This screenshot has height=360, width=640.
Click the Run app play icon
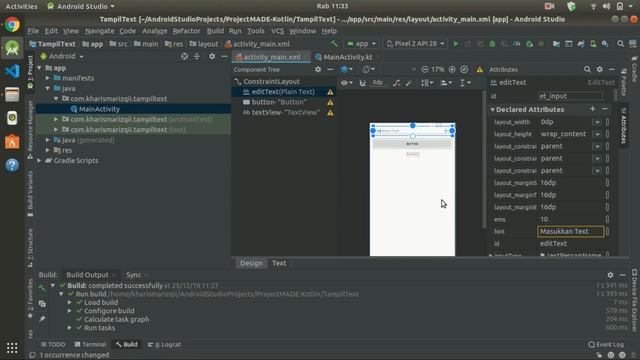click(x=456, y=44)
